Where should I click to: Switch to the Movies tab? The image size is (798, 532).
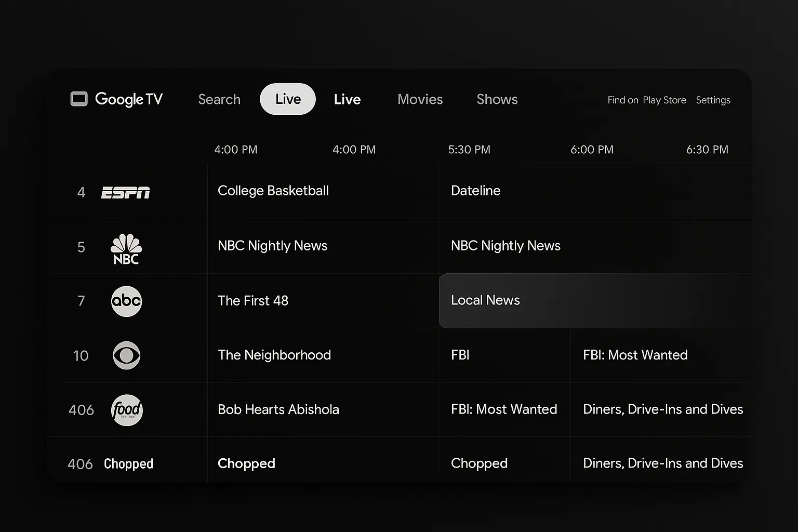pyautogui.click(x=420, y=99)
